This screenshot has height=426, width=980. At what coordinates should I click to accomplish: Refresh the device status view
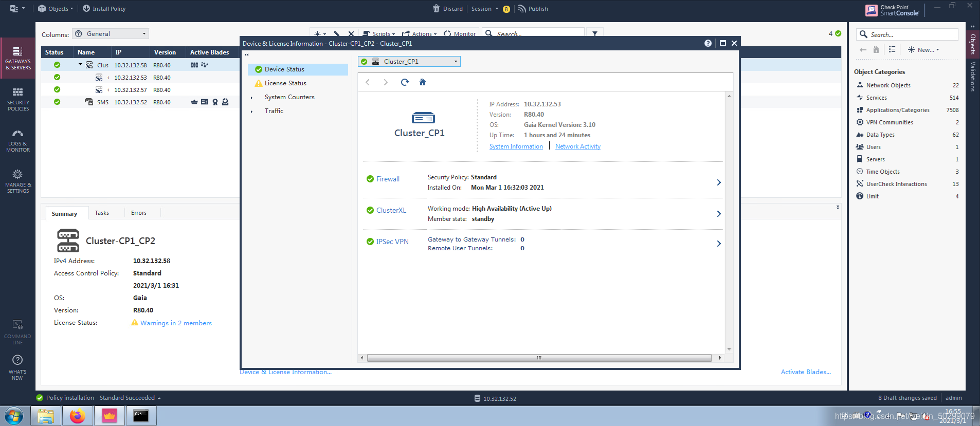[x=405, y=82]
